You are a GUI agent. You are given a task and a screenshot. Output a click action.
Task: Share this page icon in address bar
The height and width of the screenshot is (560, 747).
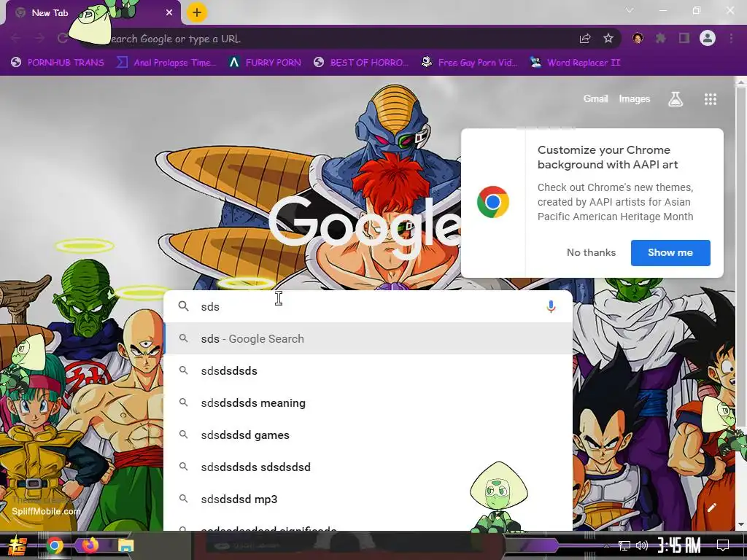(x=585, y=39)
